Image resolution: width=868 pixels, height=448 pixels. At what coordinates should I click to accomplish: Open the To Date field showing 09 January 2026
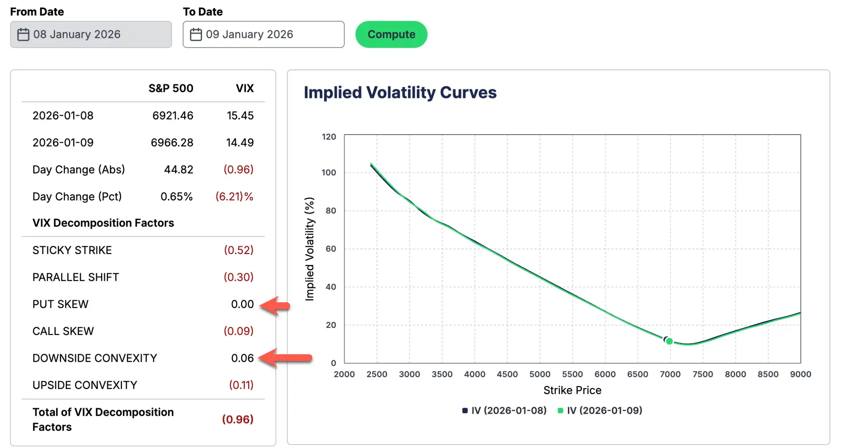point(263,34)
